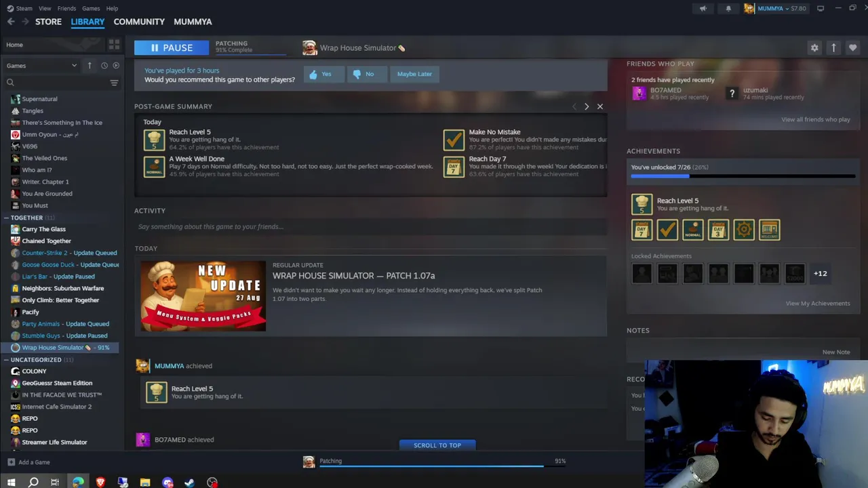Open MUMMYA user link in activity feed

pos(169,366)
